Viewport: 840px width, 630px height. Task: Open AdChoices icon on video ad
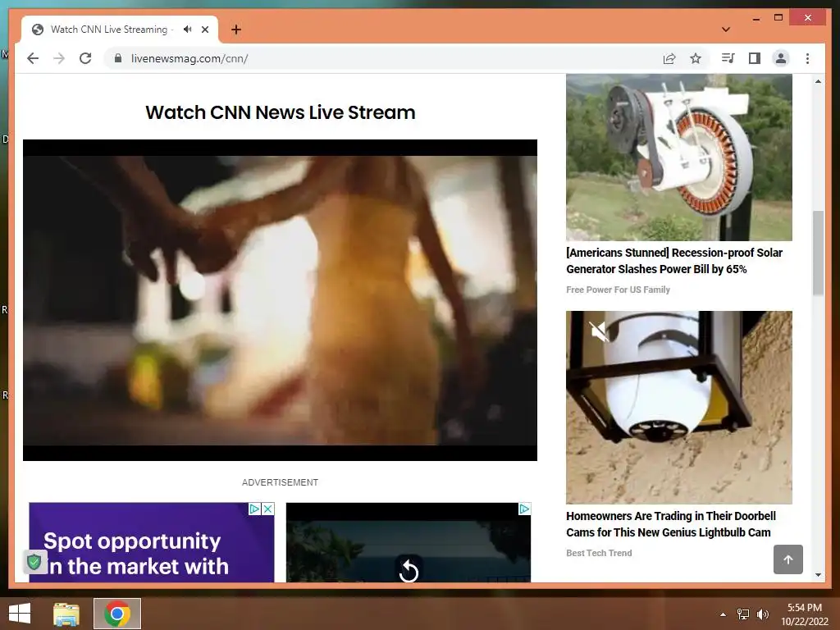(x=524, y=509)
